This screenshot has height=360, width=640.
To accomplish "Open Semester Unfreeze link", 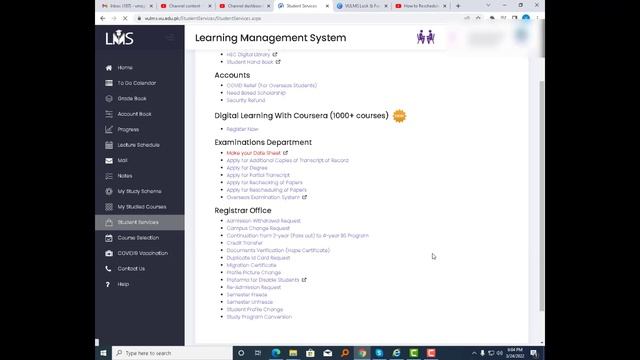I will 249,302.
